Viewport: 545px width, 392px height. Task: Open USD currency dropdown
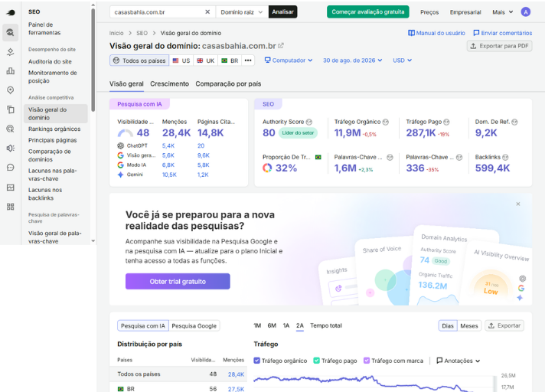pyautogui.click(x=402, y=60)
